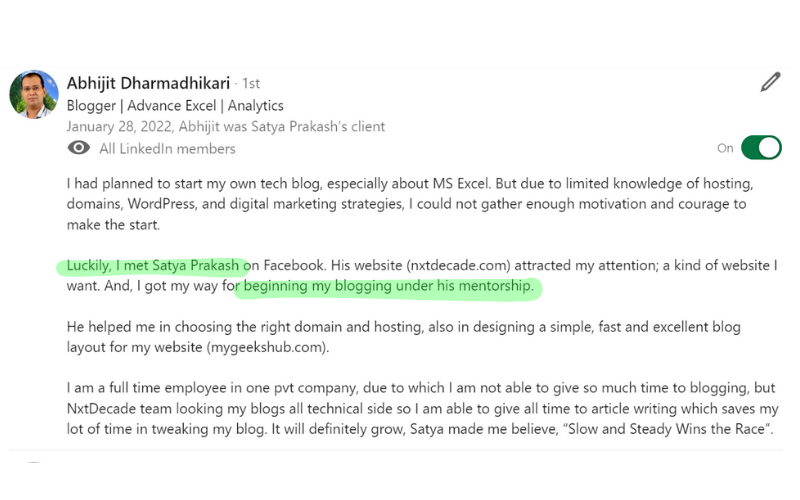Click the pencil edit icon
The image size is (800, 500).
coord(770,82)
